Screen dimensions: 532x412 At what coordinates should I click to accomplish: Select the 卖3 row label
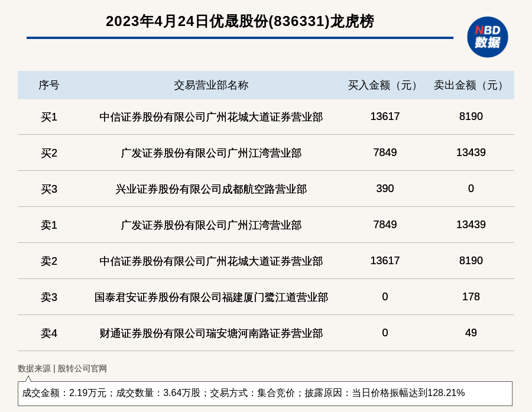point(49,297)
